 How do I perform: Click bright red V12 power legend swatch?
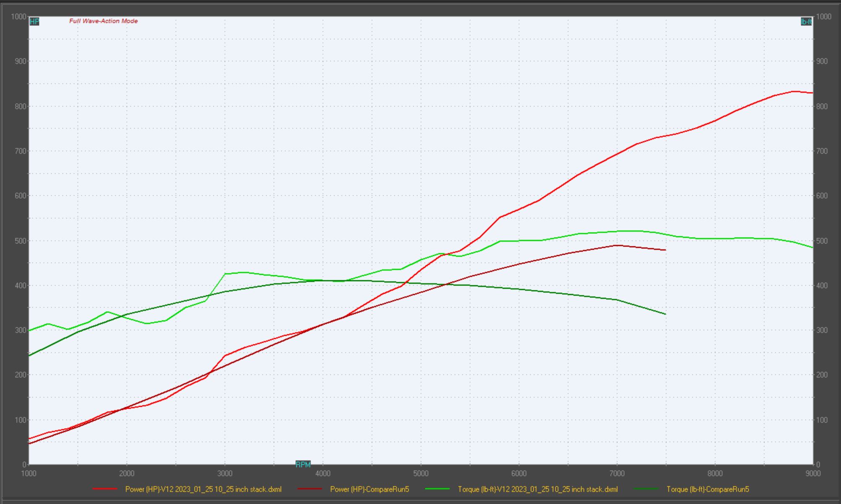coord(105,489)
